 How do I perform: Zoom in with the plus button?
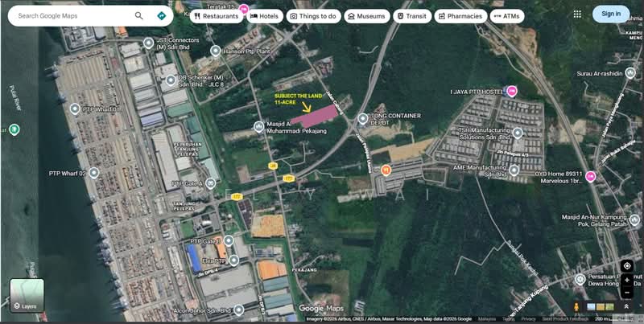[x=627, y=281]
